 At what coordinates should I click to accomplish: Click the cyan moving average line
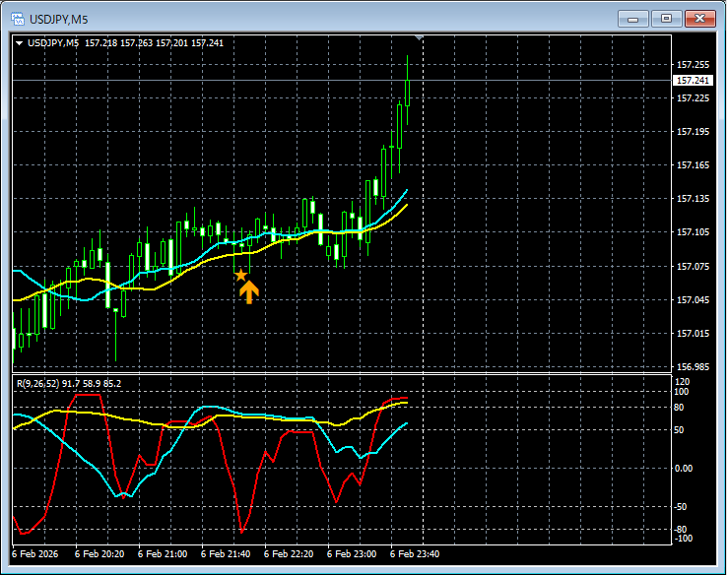197,259
